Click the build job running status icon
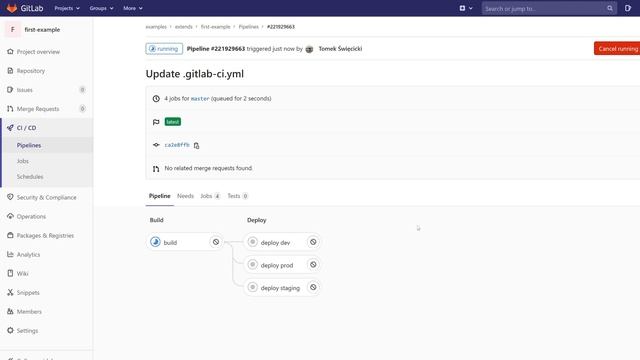The height and width of the screenshot is (360, 640). (155, 242)
